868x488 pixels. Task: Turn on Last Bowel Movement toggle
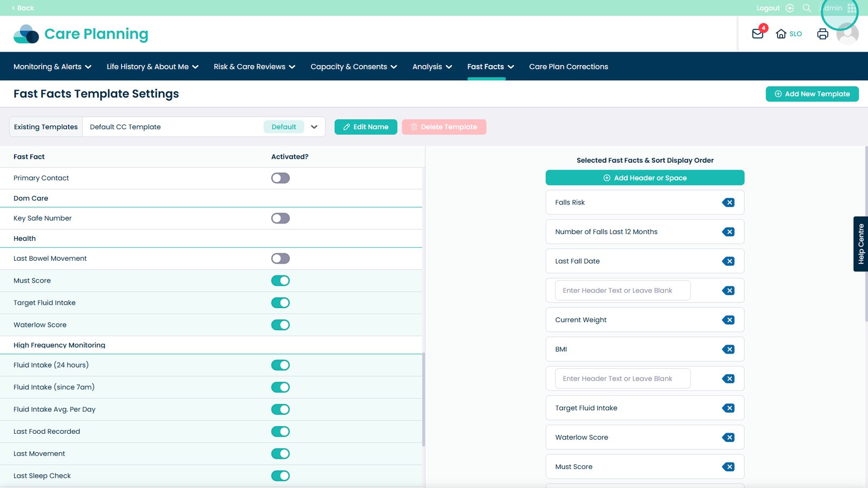click(x=280, y=259)
